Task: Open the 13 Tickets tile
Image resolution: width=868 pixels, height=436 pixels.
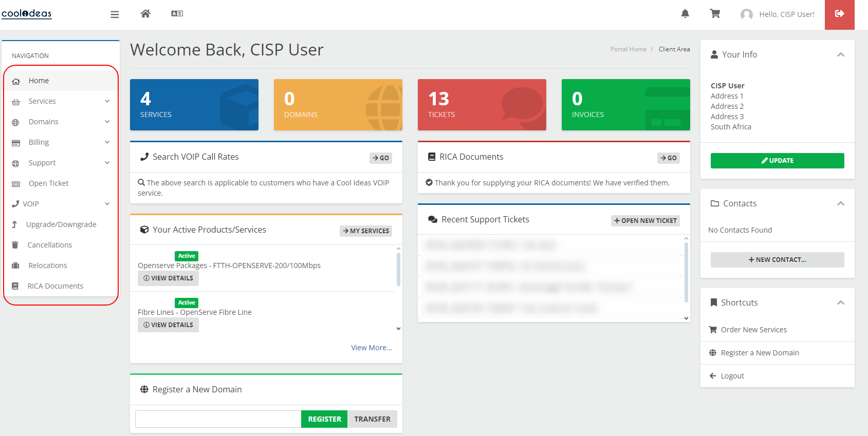Action: (482, 105)
